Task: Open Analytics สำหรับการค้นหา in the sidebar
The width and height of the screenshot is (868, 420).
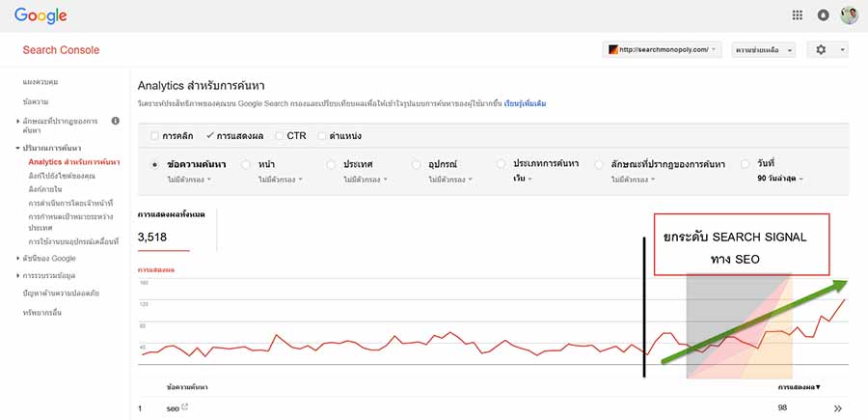Action: coord(74,162)
